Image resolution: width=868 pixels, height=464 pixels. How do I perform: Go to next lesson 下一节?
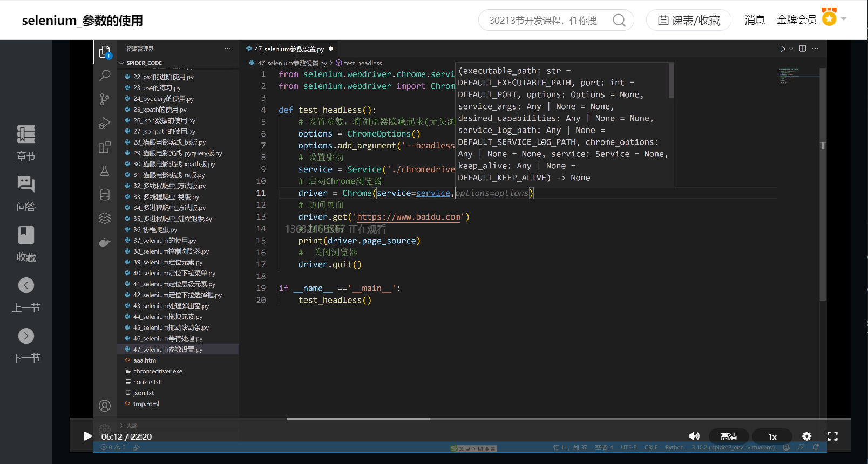pyautogui.click(x=26, y=345)
